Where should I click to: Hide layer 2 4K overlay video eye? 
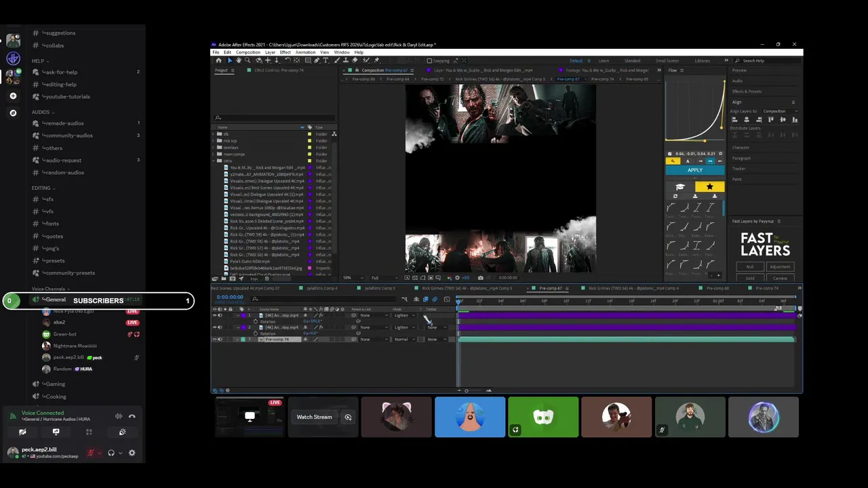point(215,327)
